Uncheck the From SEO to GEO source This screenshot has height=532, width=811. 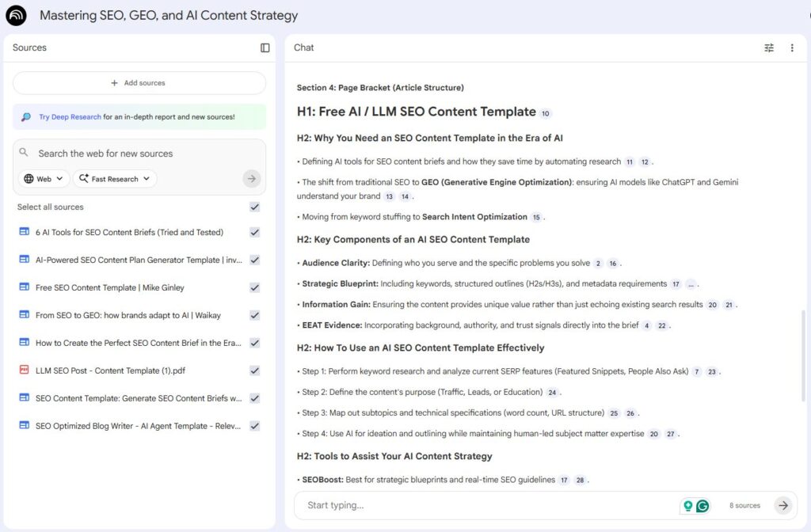254,315
